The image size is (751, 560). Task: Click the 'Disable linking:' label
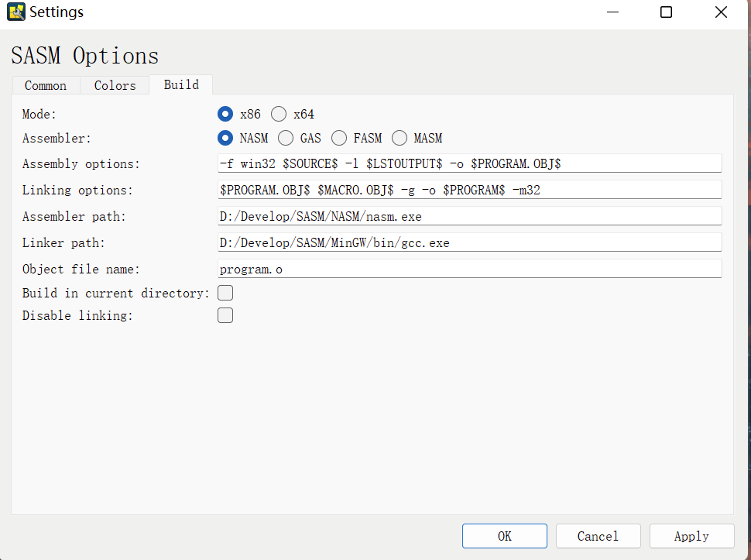pos(77,316)
